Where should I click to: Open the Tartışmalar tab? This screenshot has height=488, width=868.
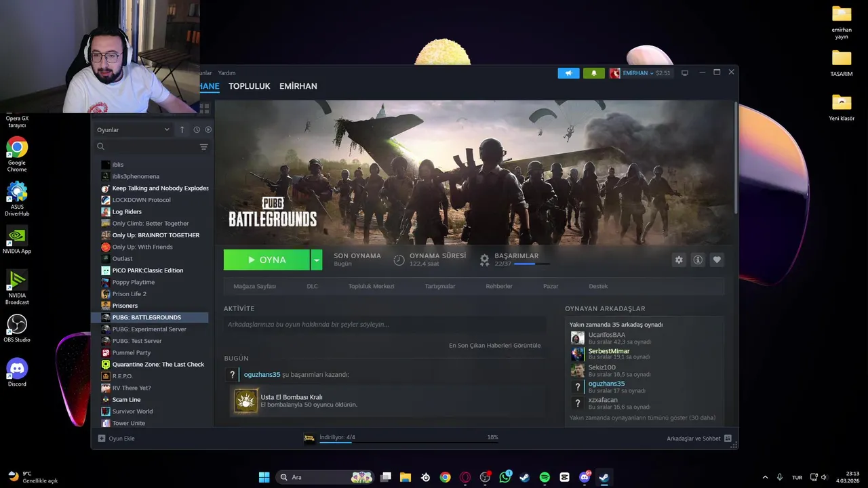coord(440,286)
